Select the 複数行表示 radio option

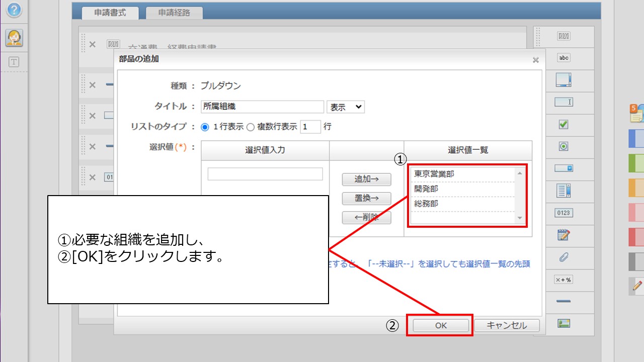(x=250, y=127)
